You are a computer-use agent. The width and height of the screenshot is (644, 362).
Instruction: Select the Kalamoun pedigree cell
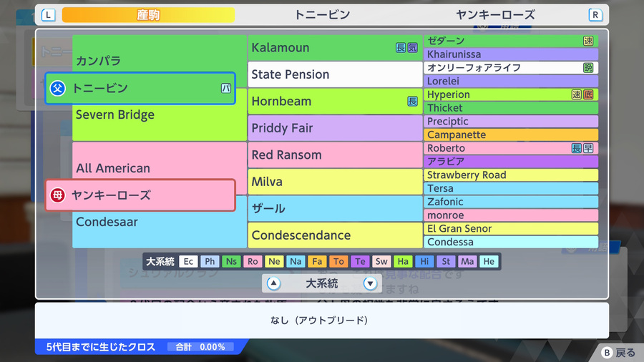click(335, 48)
